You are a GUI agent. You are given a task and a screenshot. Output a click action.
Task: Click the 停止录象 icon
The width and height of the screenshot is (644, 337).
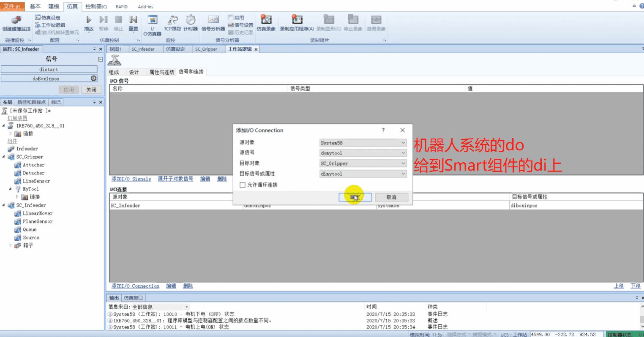pos(353,20)
